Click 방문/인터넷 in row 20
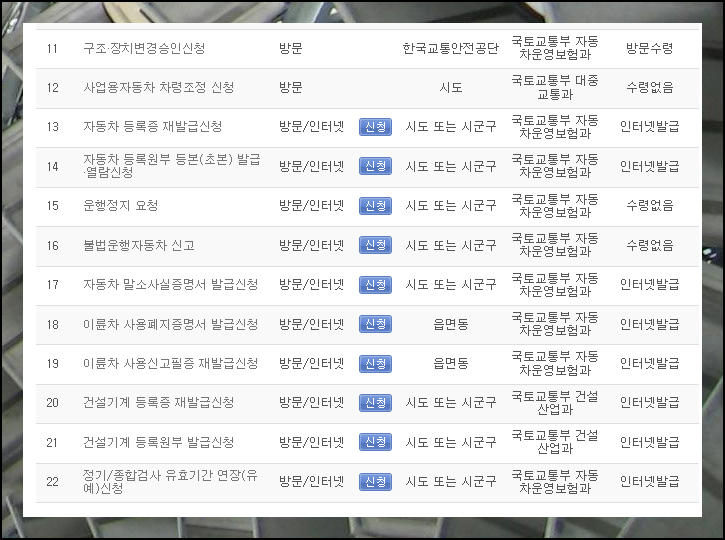The image size is (725, 540). coord(312,403)
